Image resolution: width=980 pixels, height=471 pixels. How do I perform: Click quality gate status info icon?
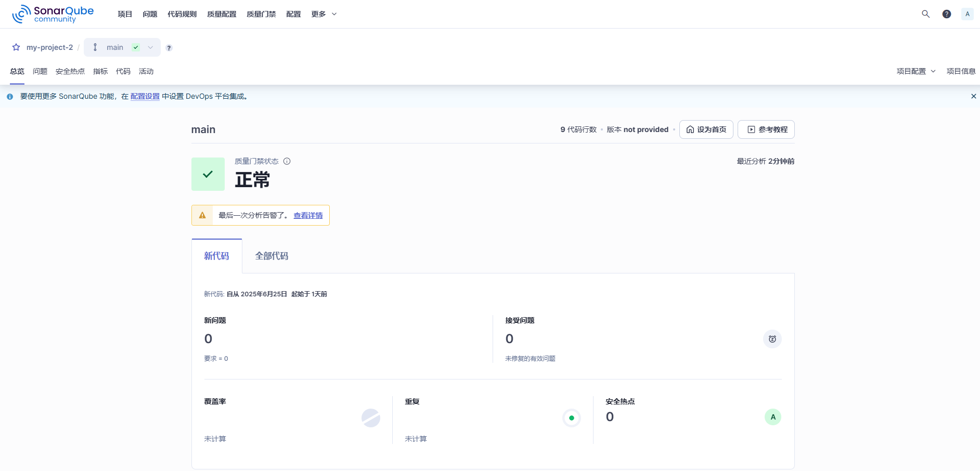pyautogui.click(x=287, y=161)
